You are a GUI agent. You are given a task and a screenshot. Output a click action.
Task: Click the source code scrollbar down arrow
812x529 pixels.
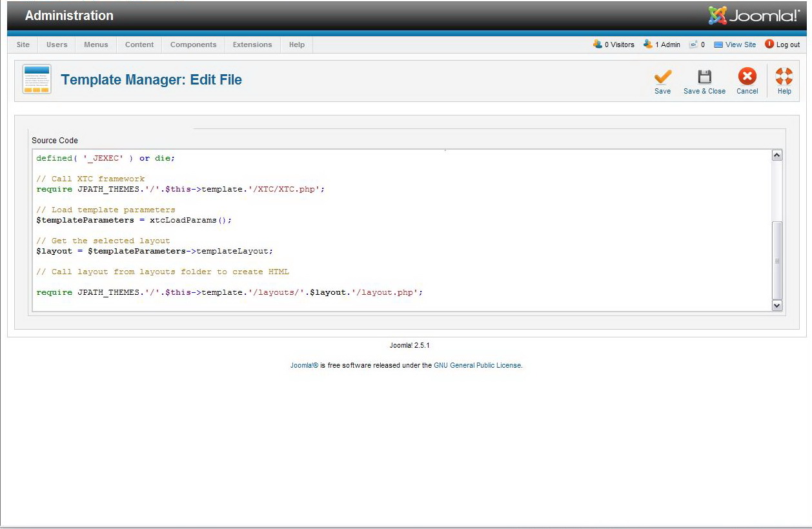(776, 306)
